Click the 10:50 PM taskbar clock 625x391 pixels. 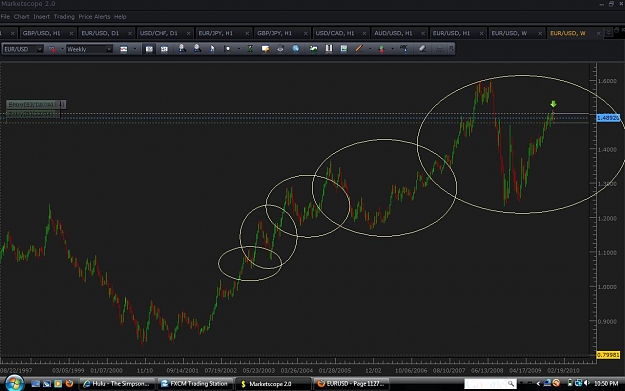[x=606, y=383]
